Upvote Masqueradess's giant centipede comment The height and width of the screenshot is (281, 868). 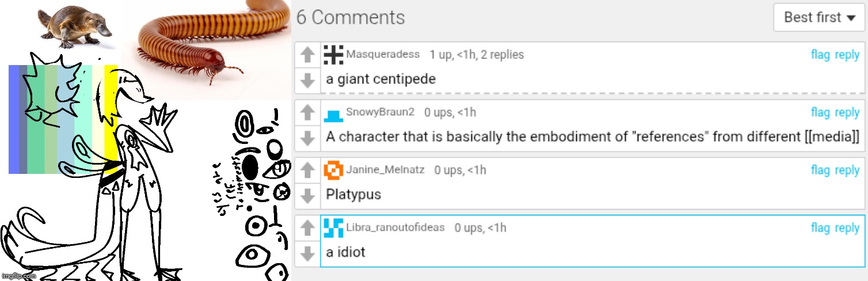(x=308, y=55)
